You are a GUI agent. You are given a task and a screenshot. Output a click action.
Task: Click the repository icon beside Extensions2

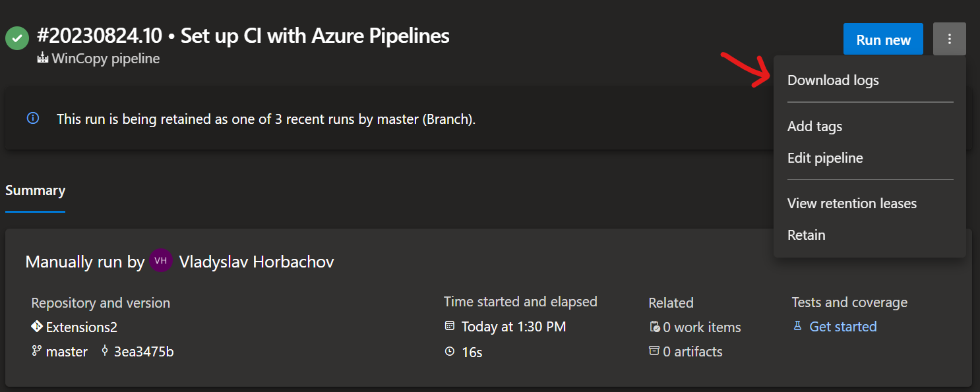click(x=36, y=326)
